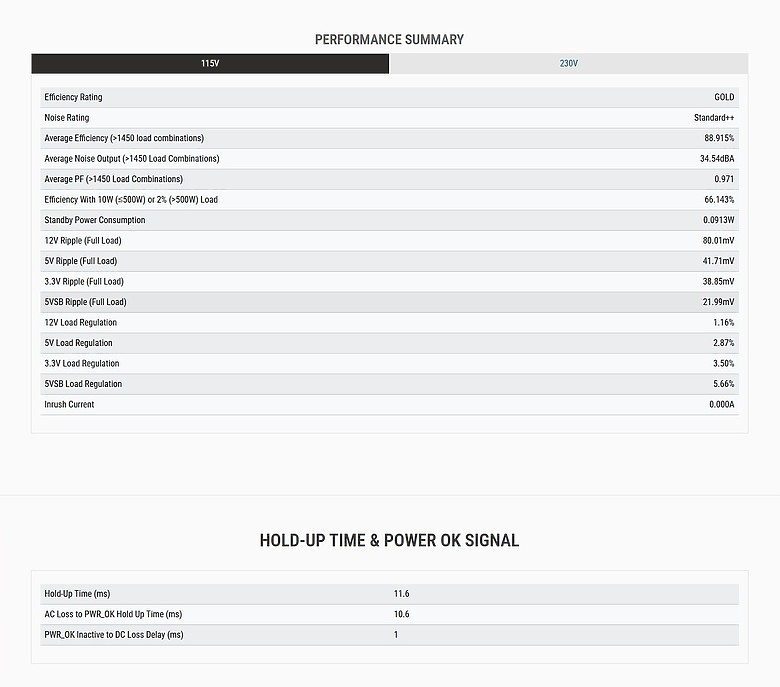The width and height of the screenshot is (780, 687).
Task: Select the 88.915% average efficiency value
Action: (x=719, y=138)
